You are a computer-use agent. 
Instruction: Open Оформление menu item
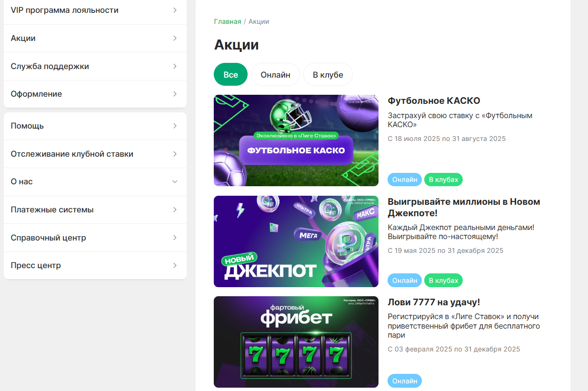pyautogui.click(x=95, y=94)
